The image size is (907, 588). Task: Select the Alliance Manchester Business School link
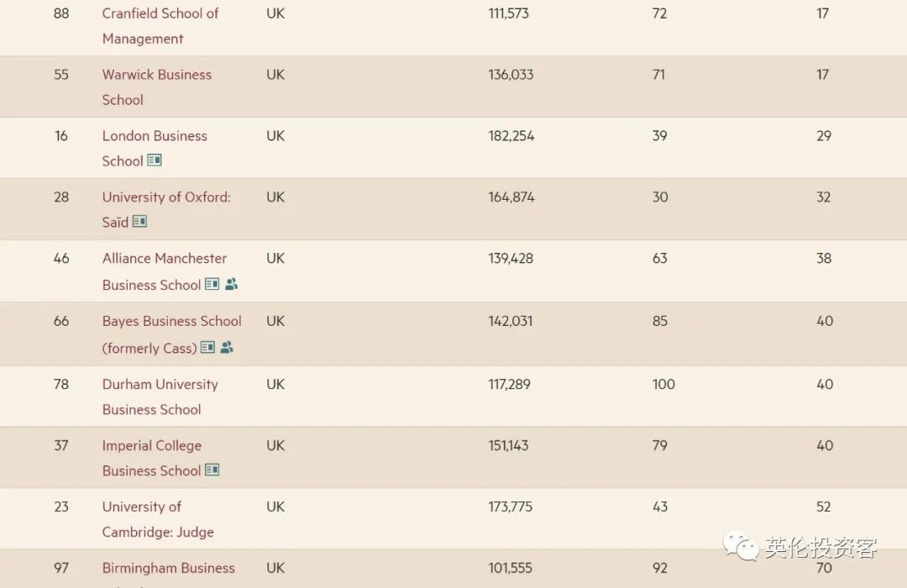point(165,259)
